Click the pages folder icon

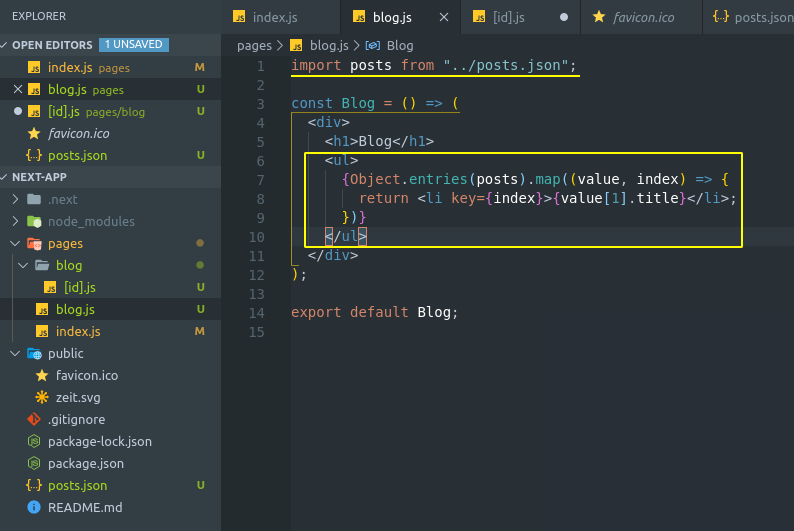34,243
